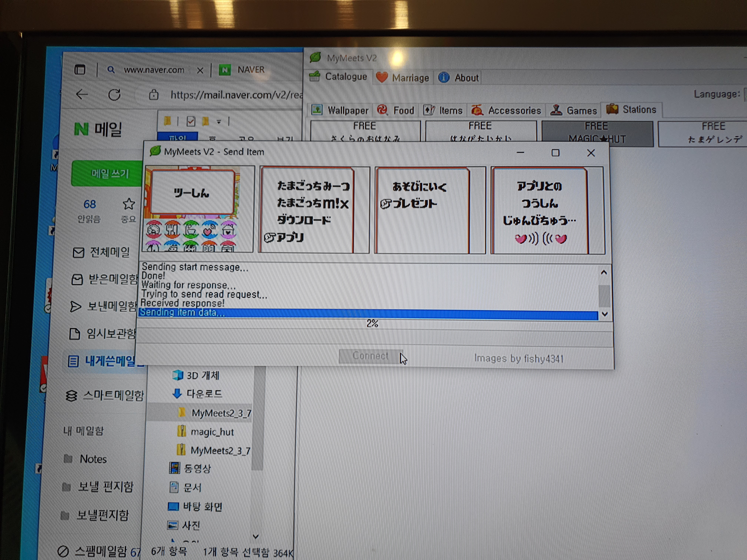Screen dimensions: 747x560
Task: Open the Marriage tab in MyMeets V2
Action: pyautogui.click(x=403, y=78)
